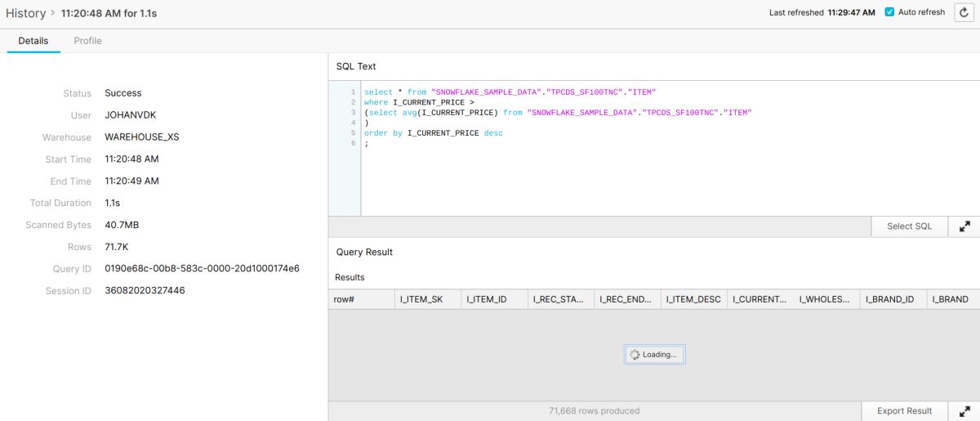Click line number 1 in the SQL gutter
The width and height of the screenshot is (980, 421).
coord(353,92)
